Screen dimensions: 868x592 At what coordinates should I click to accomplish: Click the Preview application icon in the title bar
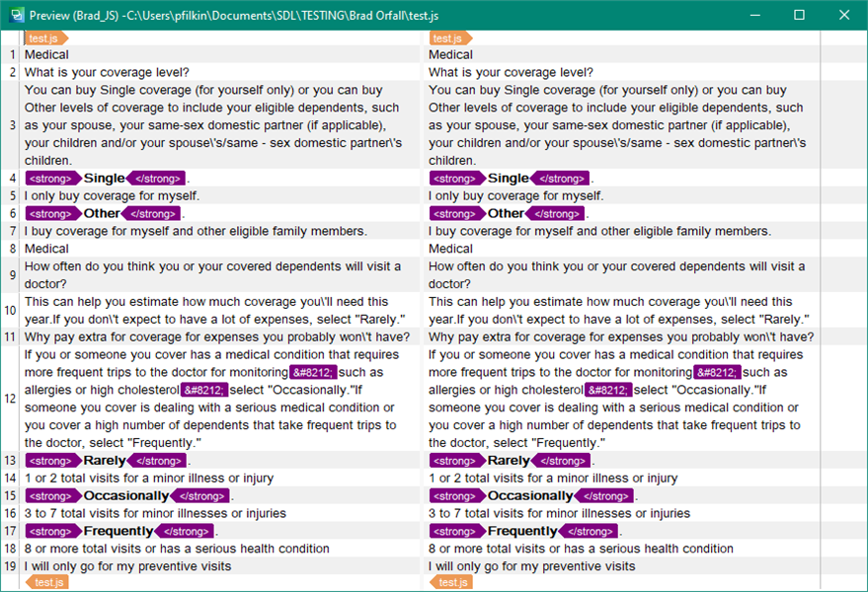coord(18,16)
